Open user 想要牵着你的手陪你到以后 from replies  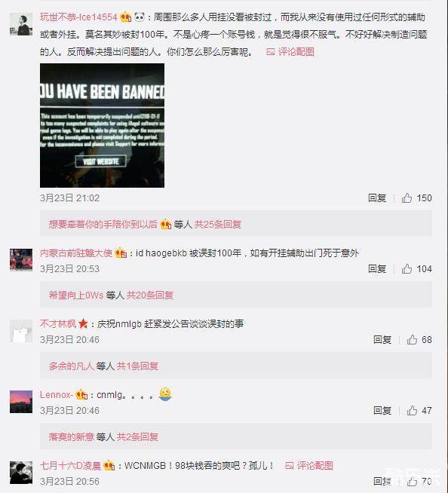click(103, 224)
